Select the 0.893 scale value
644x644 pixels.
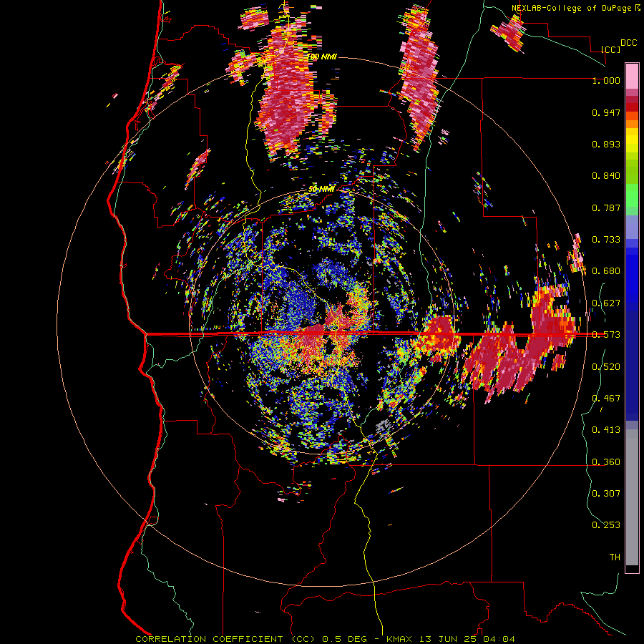coord(606,144)
